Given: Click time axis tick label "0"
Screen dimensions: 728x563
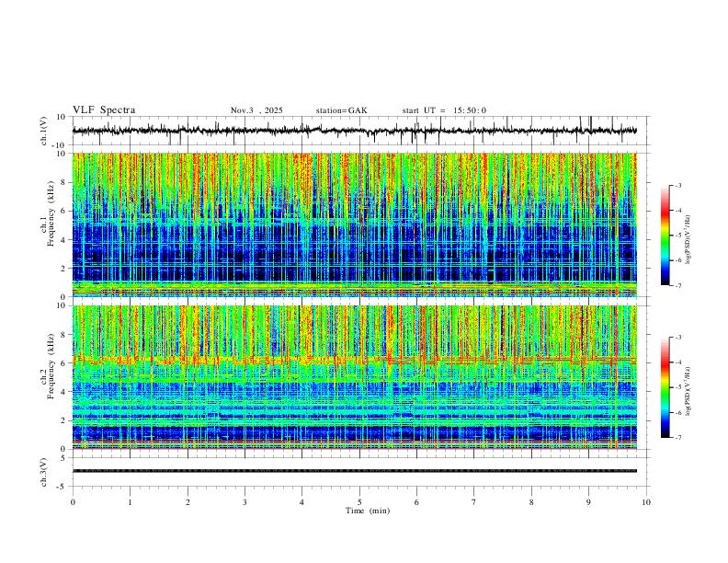Looking at the screenshot, I should click(73, 502).
